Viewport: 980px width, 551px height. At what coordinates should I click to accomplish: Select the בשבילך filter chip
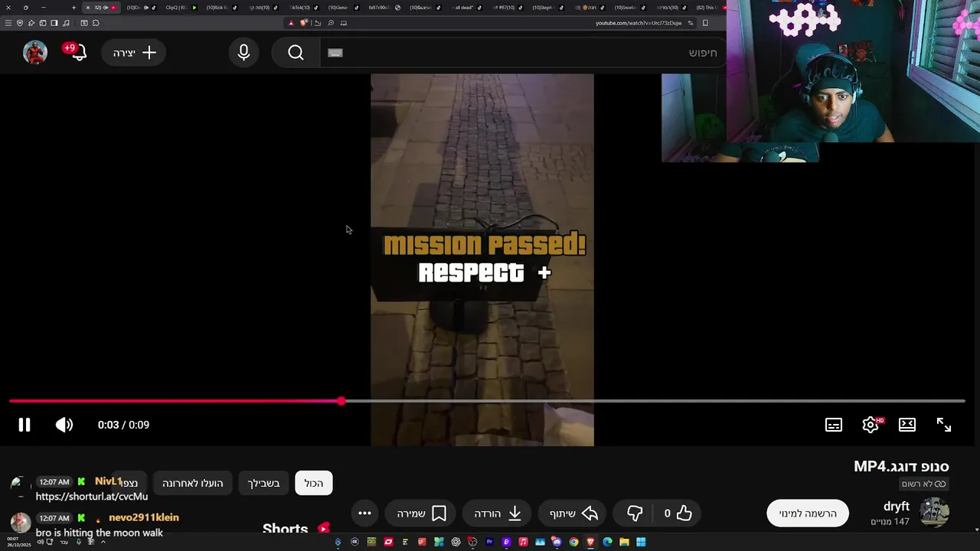pos(263,483)
